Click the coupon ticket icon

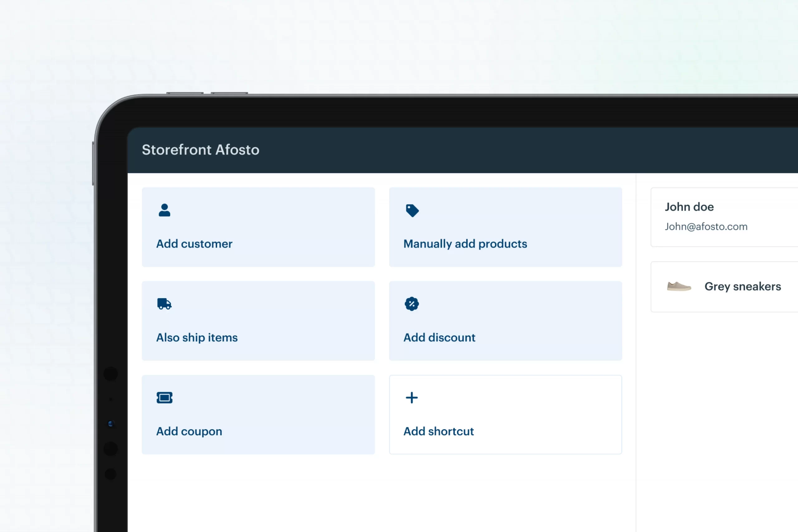pos(165,397)
